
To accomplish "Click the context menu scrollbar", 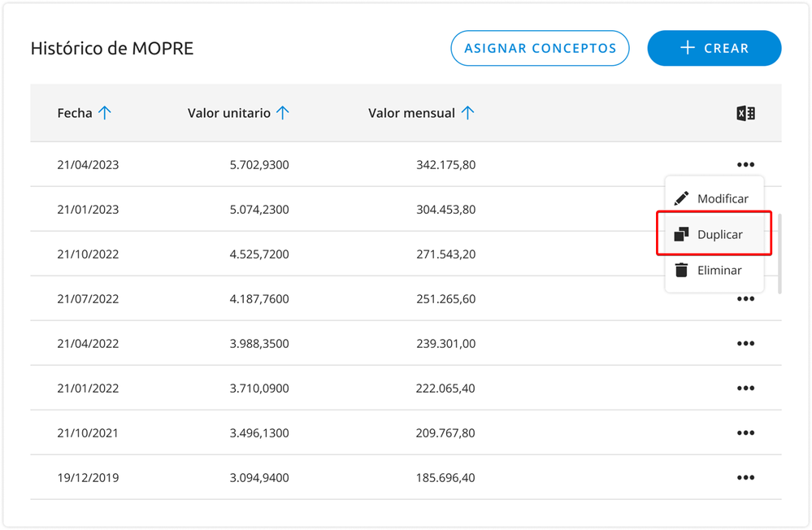I will point(779,253).
